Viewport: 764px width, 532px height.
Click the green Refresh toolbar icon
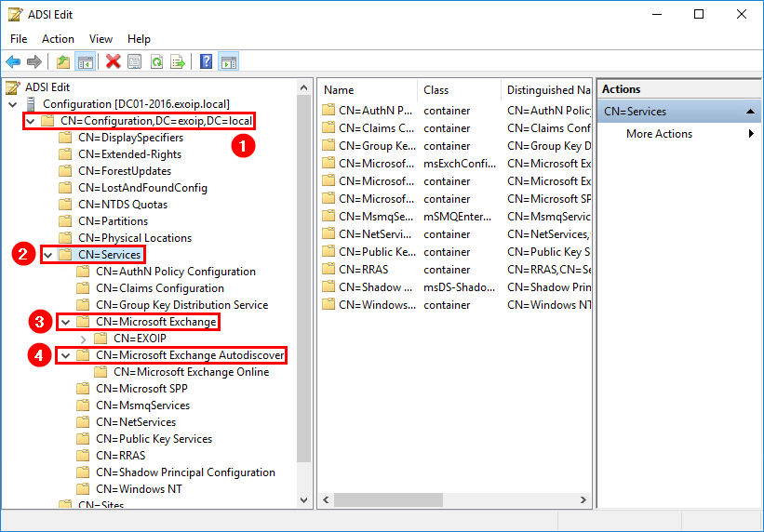tap(156, 62)
